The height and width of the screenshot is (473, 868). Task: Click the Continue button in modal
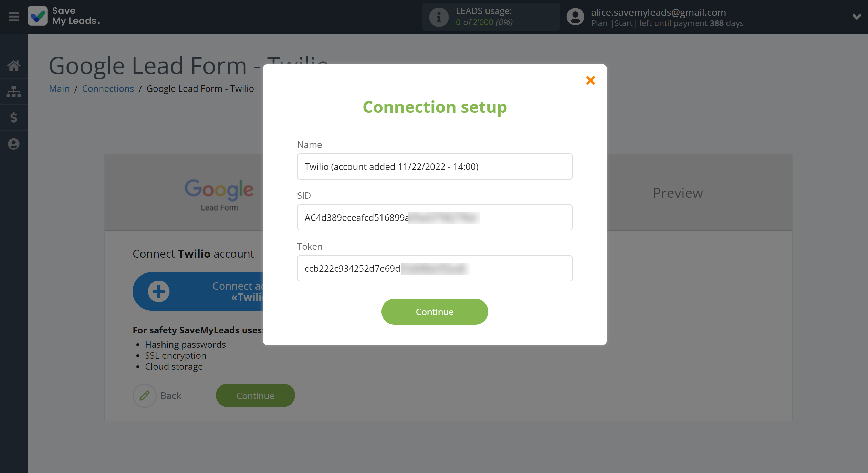click(434, 311)
